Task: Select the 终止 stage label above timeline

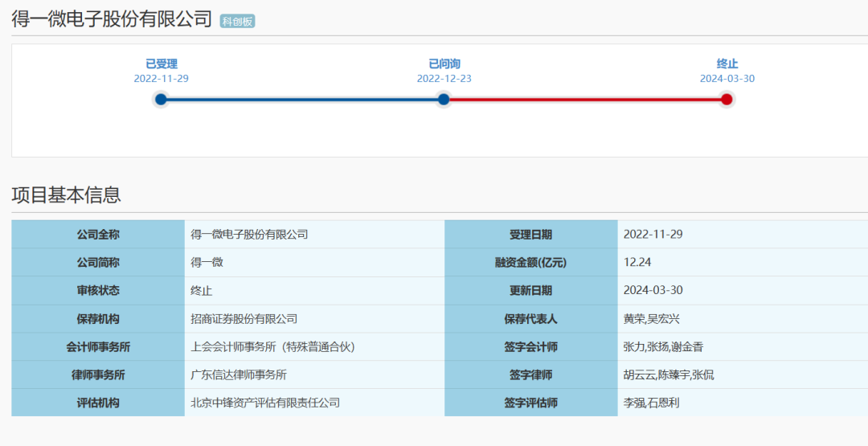Action: [x=727, y=63]
